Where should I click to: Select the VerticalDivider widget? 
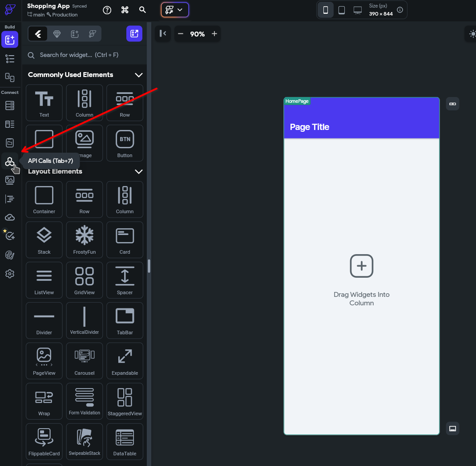tap(85, 320)
